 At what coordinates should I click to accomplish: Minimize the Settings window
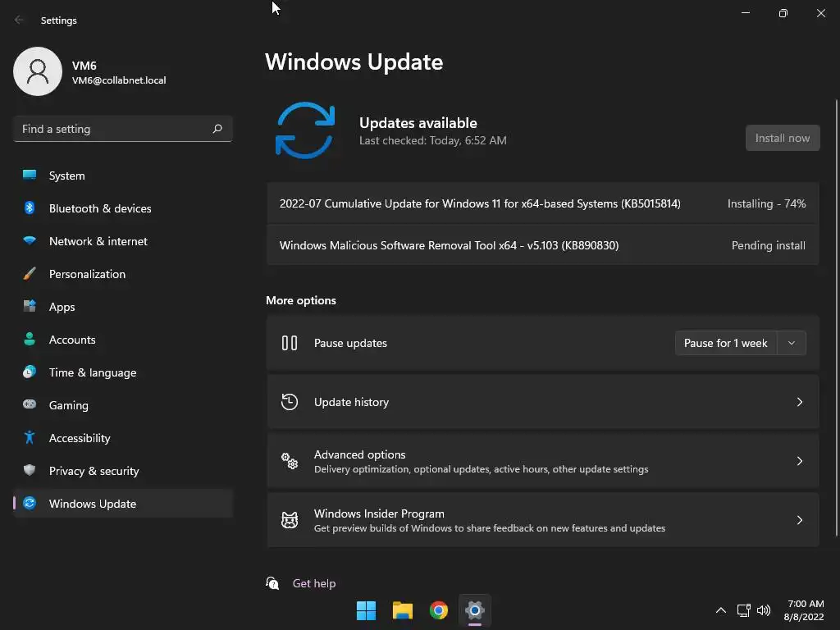(745, 13)
